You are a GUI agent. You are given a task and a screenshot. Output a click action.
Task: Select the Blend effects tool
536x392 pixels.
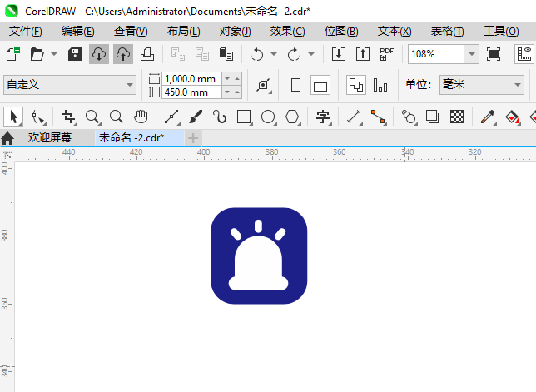[x=409, y=117]
